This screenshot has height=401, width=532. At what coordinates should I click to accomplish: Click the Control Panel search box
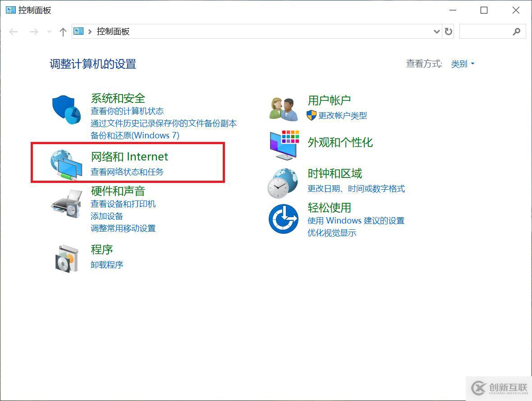(x=486, y=32)
